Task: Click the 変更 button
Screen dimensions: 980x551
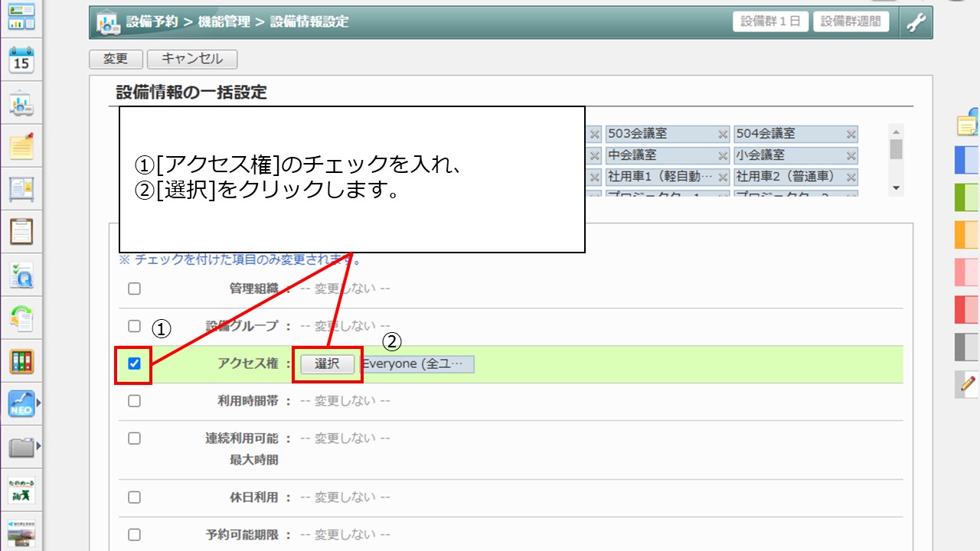Action: pyautogui.click(x=115, y=59)
